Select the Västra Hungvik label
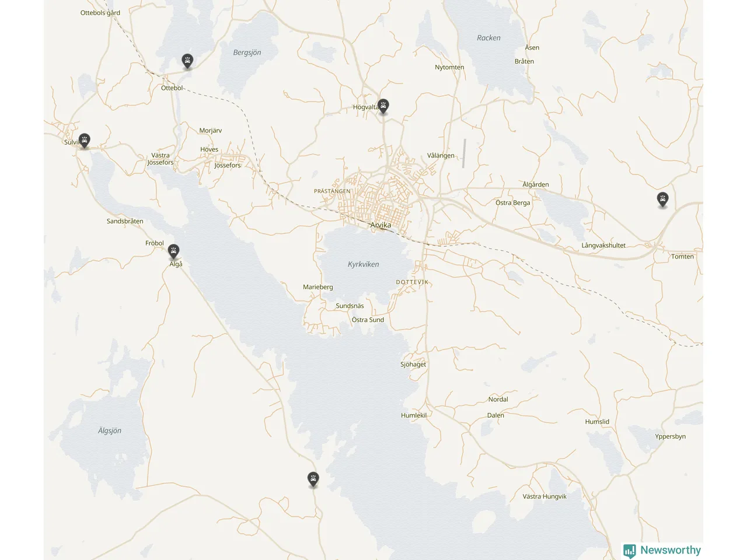Image resolution: width=747 pixels, height=560 pixels. tap(544, 496)
